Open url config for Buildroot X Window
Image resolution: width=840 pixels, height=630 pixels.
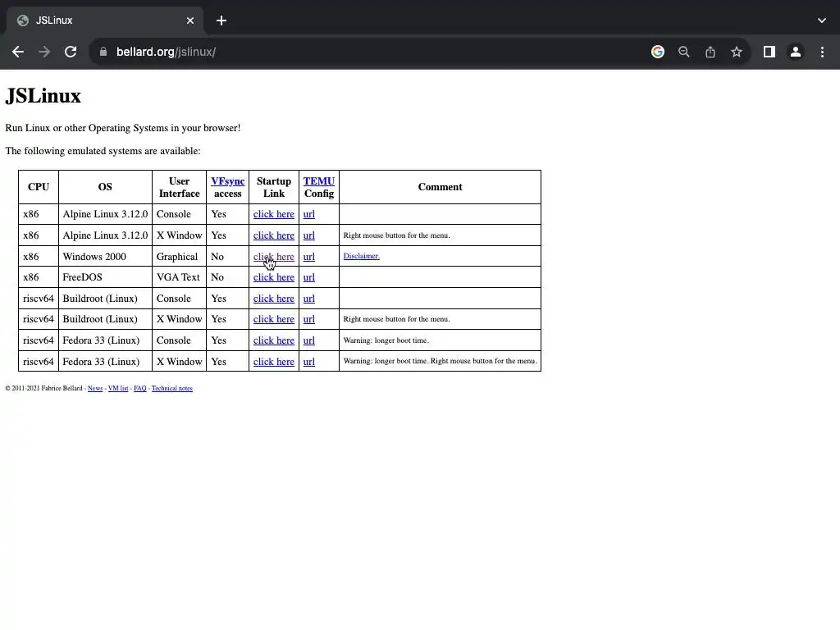(x=309, y=319)
